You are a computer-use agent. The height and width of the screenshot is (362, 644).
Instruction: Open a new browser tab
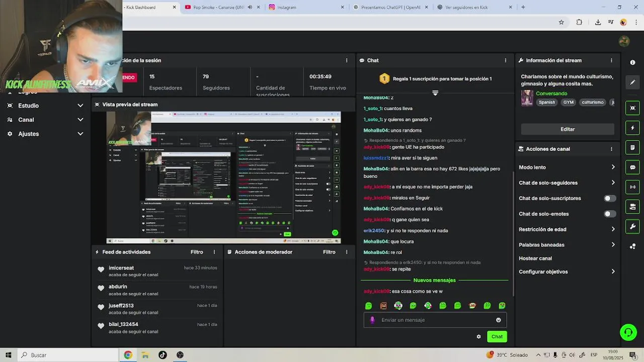point(523,7)
